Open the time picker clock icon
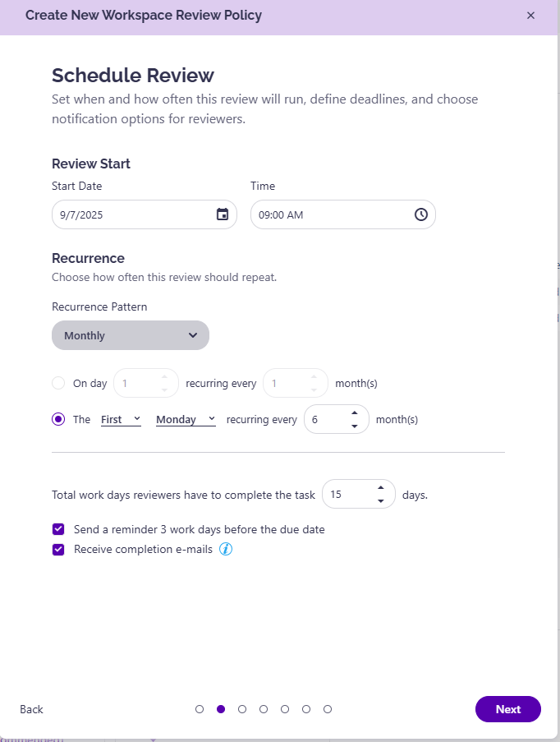The image size is (560, 742). click(420, 214)
